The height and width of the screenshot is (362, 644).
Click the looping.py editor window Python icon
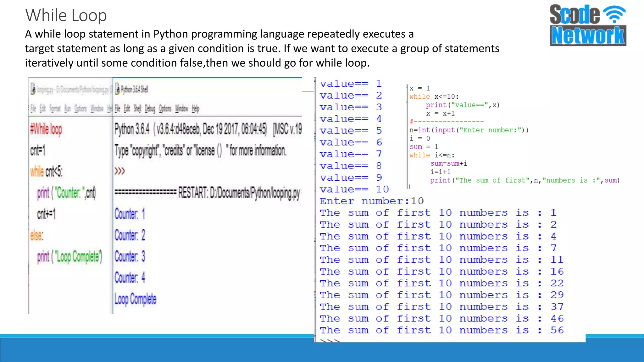[x=33, y=90]
